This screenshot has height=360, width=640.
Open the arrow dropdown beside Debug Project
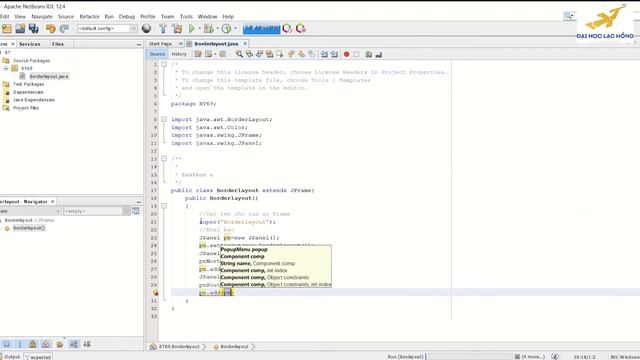218,28
